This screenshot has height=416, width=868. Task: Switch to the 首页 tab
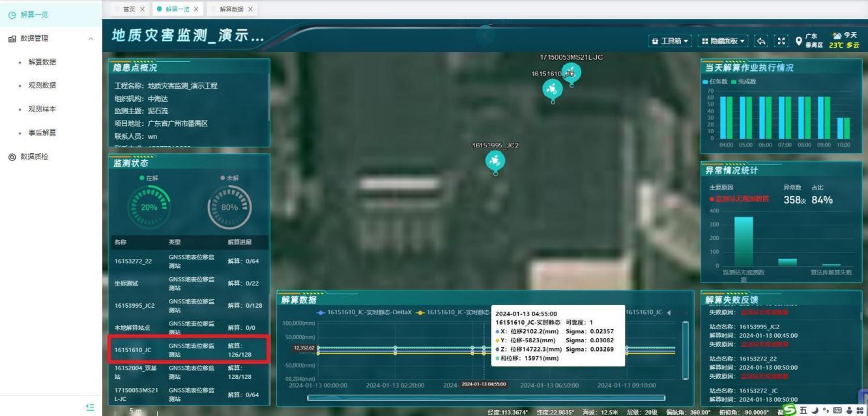(x=128, y=9)
